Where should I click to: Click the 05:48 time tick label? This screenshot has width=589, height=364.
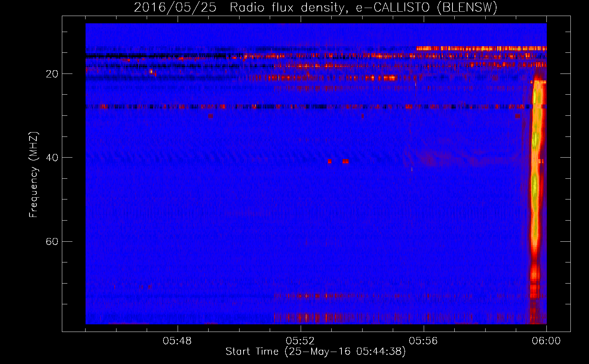point(177,341)
